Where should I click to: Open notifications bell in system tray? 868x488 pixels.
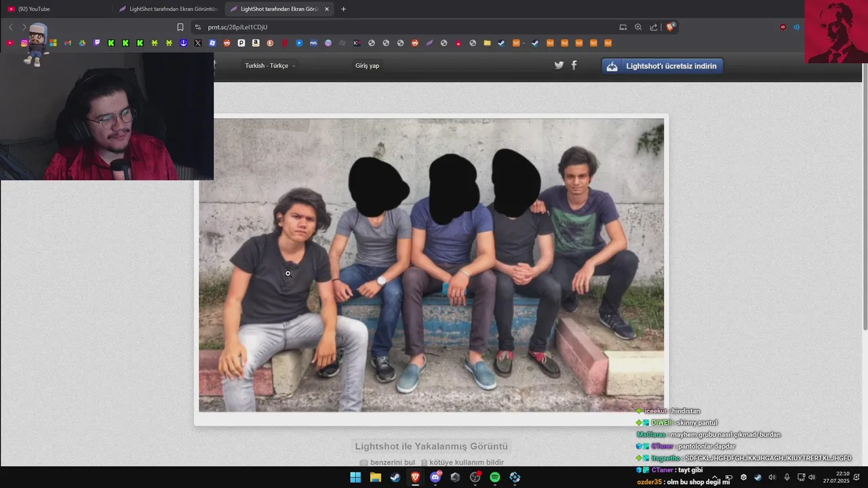point(857,477)
